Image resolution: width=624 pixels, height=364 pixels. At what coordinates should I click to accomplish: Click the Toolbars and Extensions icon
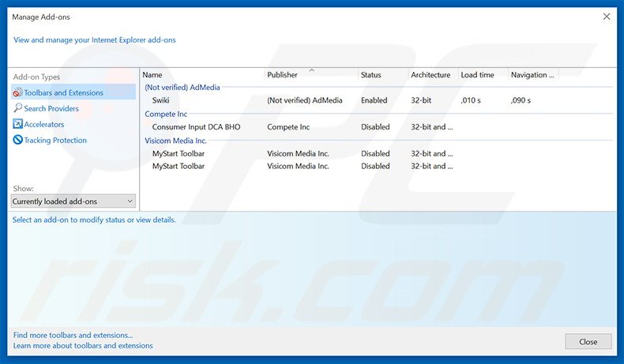coord(17,92)
